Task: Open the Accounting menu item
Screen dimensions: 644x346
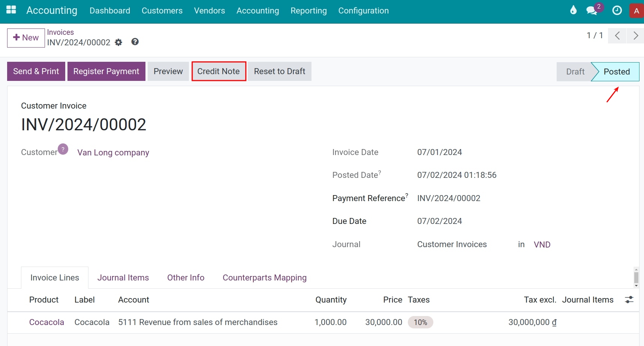Action: 258,10
